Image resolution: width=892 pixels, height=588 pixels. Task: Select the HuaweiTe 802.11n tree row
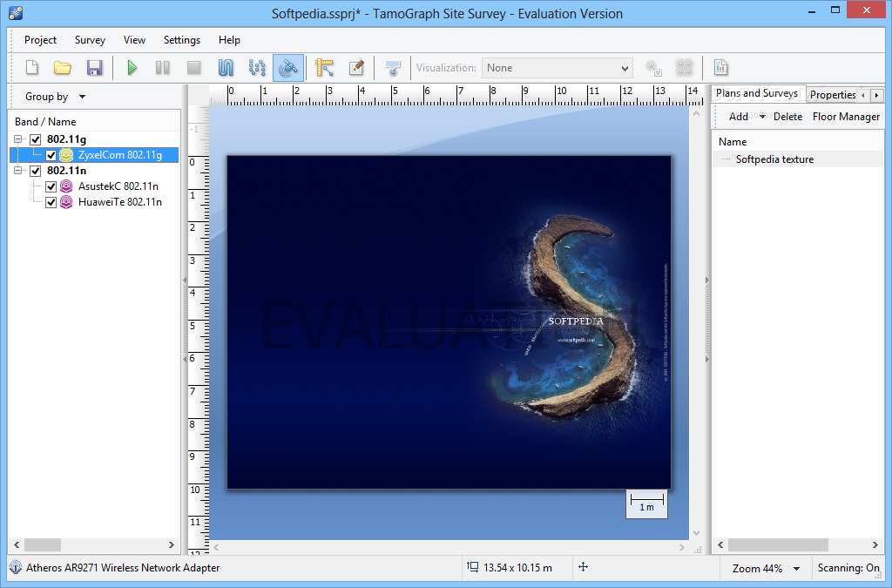(94, 202)
